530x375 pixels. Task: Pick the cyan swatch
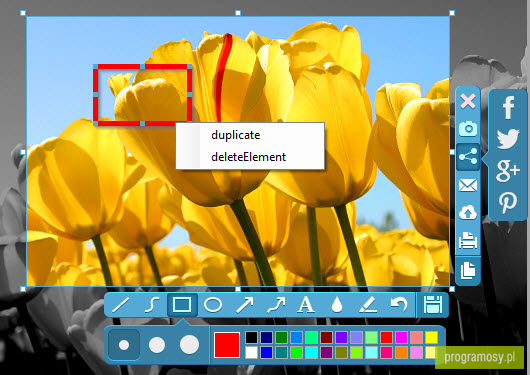[x=311, y=353]
